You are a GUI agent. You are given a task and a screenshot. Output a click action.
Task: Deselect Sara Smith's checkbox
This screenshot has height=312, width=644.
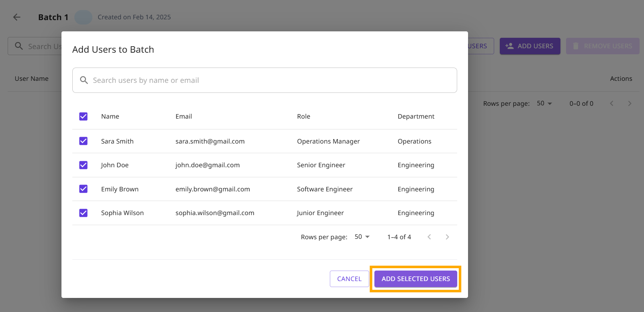click(x=84, y=141)
